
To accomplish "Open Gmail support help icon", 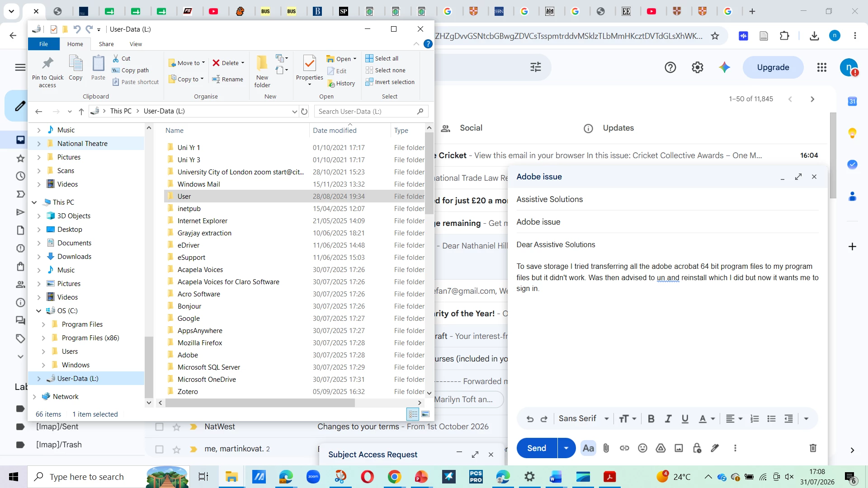I will 670,67.
